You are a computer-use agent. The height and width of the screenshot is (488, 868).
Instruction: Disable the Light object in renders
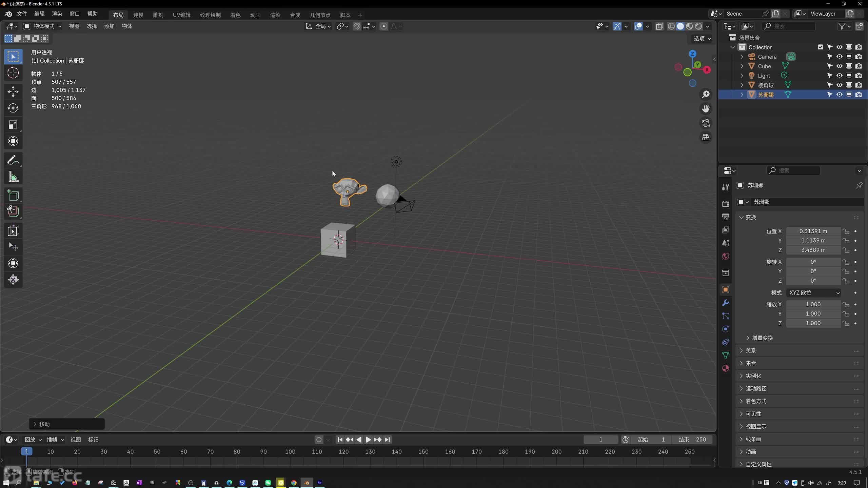[x=858, y=76]
